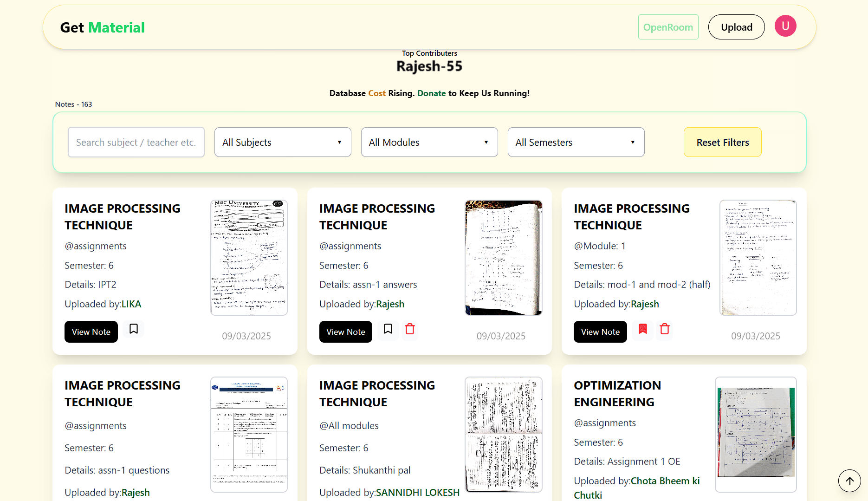Click the Get Material logo
This screenshot has width=868, height=501.
tap(103, 27)
